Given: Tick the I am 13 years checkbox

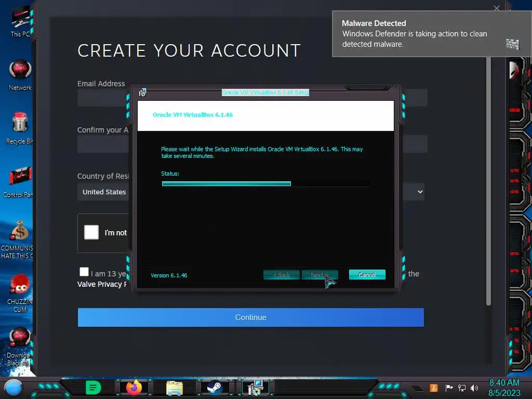Looking at the screenshot, I should [84, 272].
